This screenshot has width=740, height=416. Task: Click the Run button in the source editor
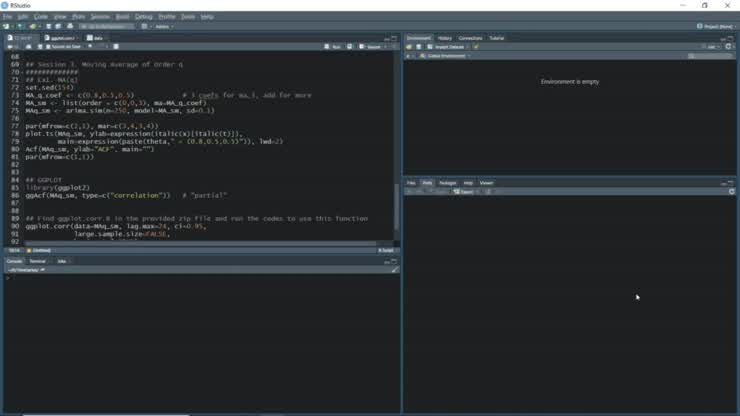[333, 47]
